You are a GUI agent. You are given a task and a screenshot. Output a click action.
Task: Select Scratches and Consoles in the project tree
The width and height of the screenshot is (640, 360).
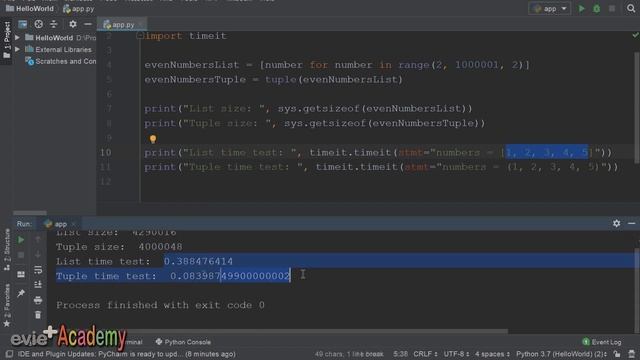click(x=61, y=62)
